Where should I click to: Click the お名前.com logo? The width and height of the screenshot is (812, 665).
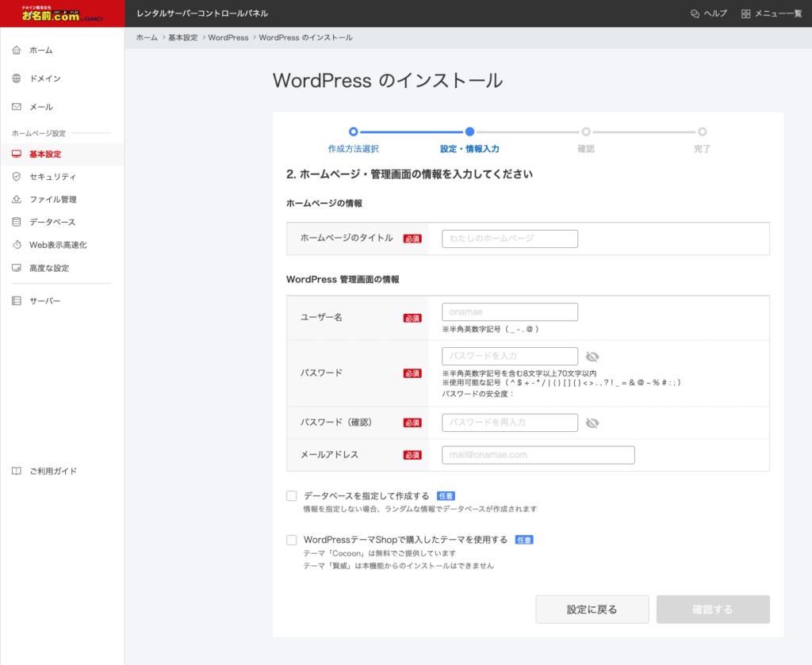pyautogui.click(x=62, y=14)
